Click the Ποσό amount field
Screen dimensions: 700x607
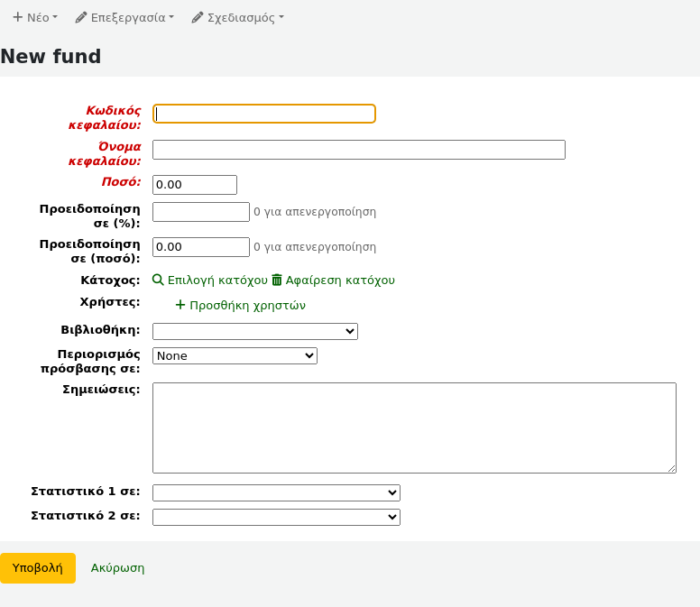(x=195, y=185)
